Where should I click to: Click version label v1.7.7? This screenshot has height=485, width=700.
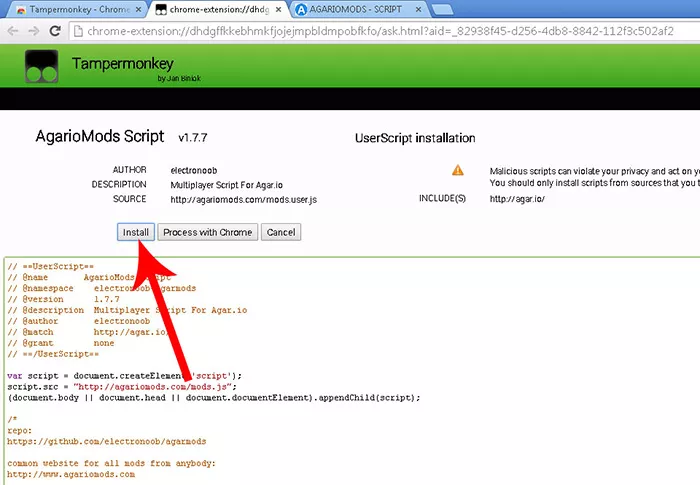(x=193, y=138)
